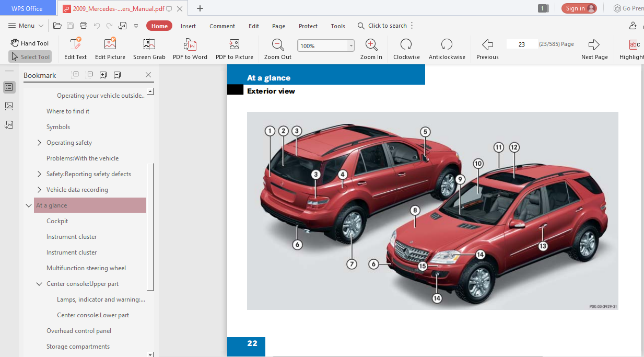644x357 pixels.
Task: Expand all bookmarks icon
Action: click(x=75, y=75)
